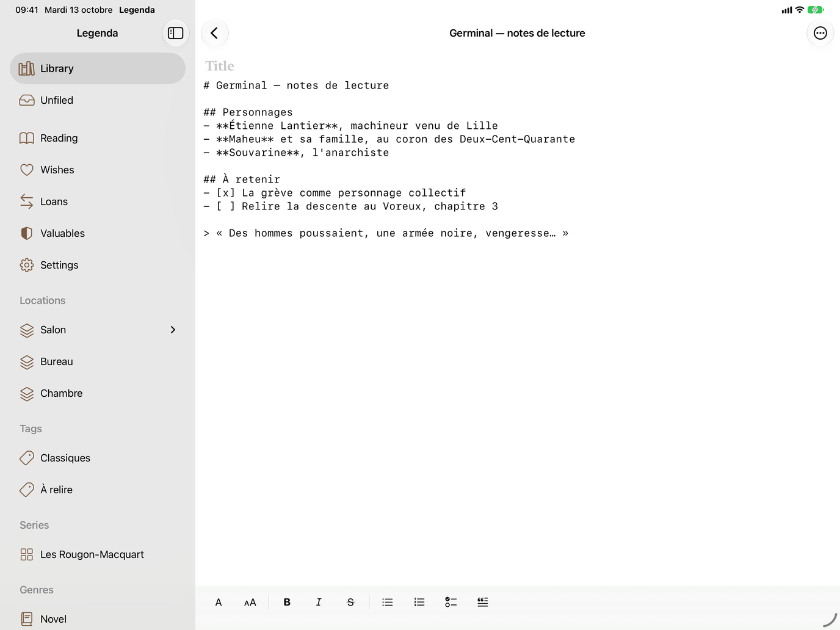Click the quote line 'Des hommes poussaient'
The width and height of the screenshot is (840, 630).
click(x=386, y=233)
